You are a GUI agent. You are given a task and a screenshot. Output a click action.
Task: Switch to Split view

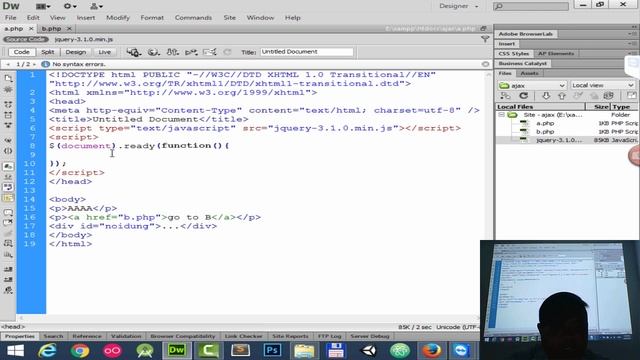click(47, 52)
